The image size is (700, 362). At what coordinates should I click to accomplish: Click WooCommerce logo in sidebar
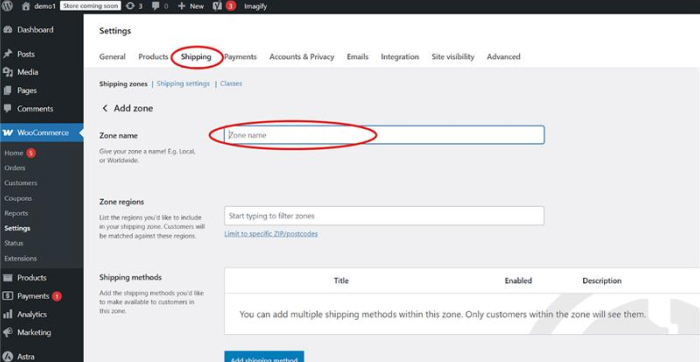pos(8,133)
